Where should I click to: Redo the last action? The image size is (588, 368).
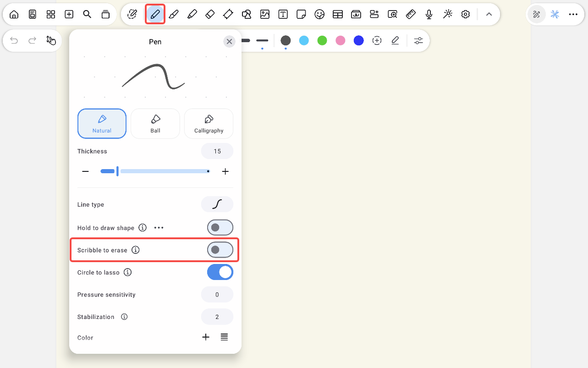[32, 40]
